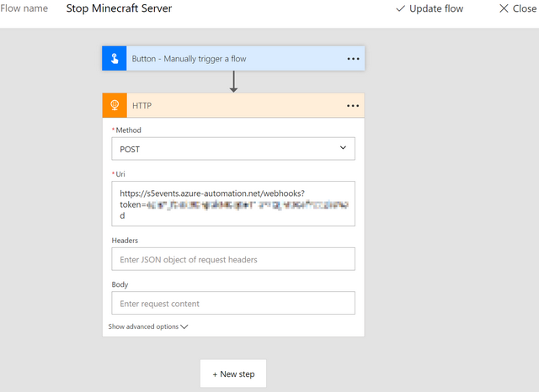The image size is (539, 392).
Task: Click the Body request content field
Action: [x=233, y=303]
